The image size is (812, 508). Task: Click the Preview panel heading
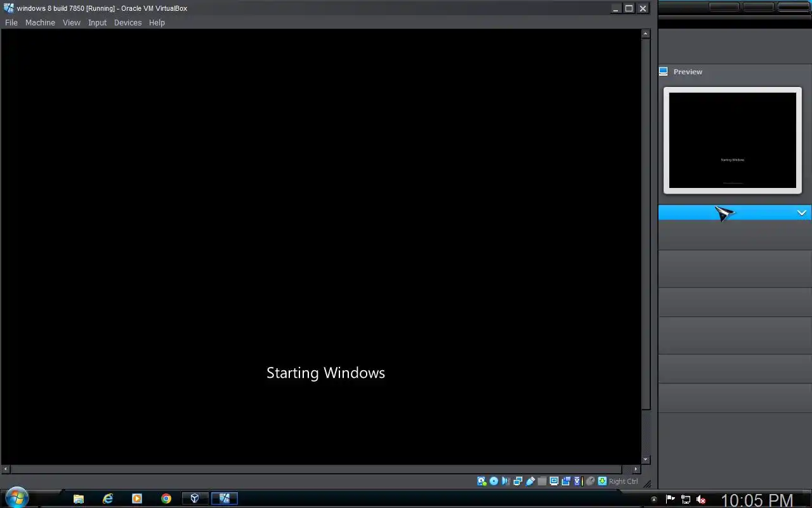pyautogui.click(x=688, y=72)
